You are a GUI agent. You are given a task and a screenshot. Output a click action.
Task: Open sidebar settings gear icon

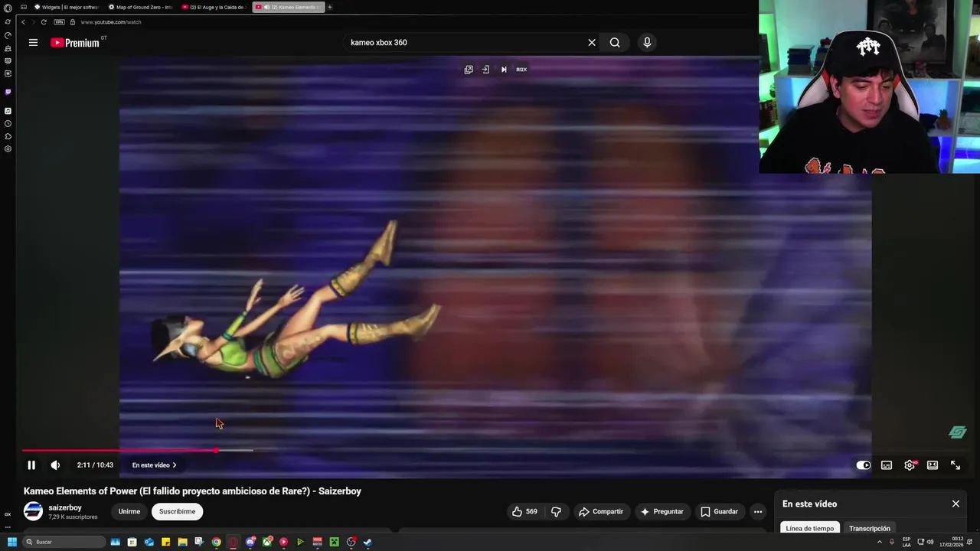pos(8,148)
